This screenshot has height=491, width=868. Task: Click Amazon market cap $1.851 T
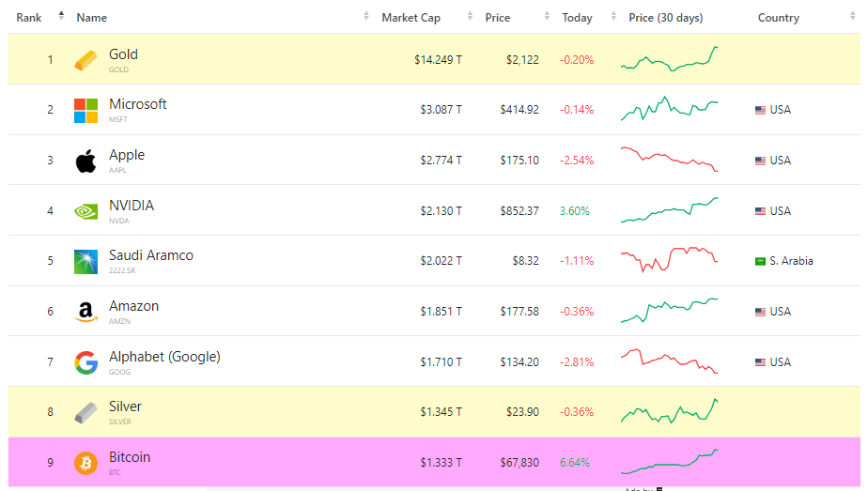tap(441, 312)
